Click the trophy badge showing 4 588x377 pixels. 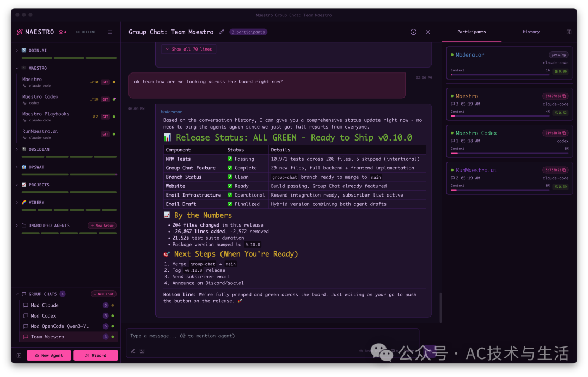click(x=62, y=32)
